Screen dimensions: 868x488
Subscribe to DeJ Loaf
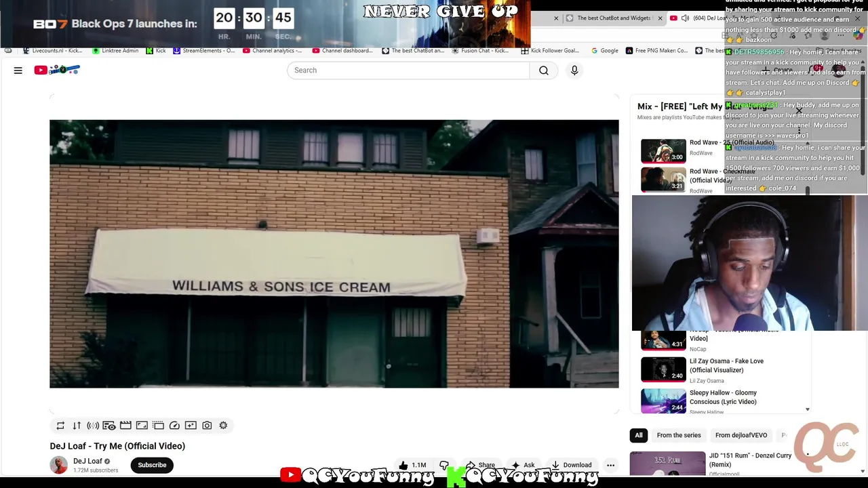[152, 465]
